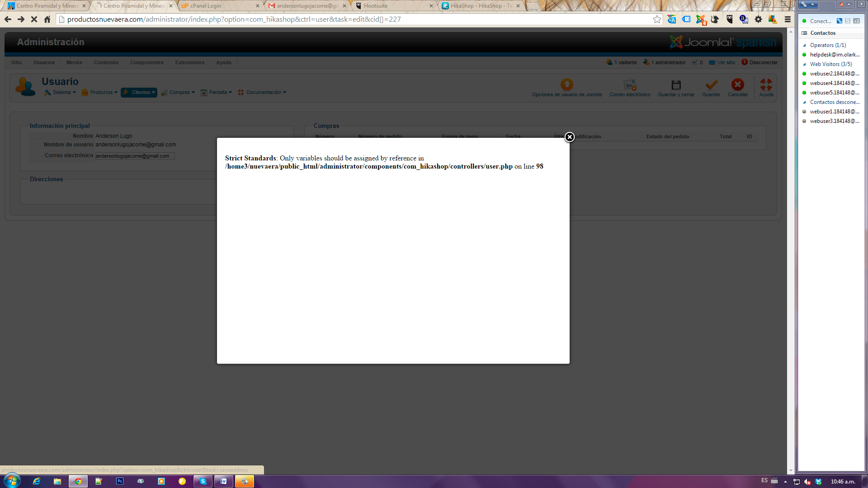Click the Desconectar link

pyautogui.click(x=763, y=62)
